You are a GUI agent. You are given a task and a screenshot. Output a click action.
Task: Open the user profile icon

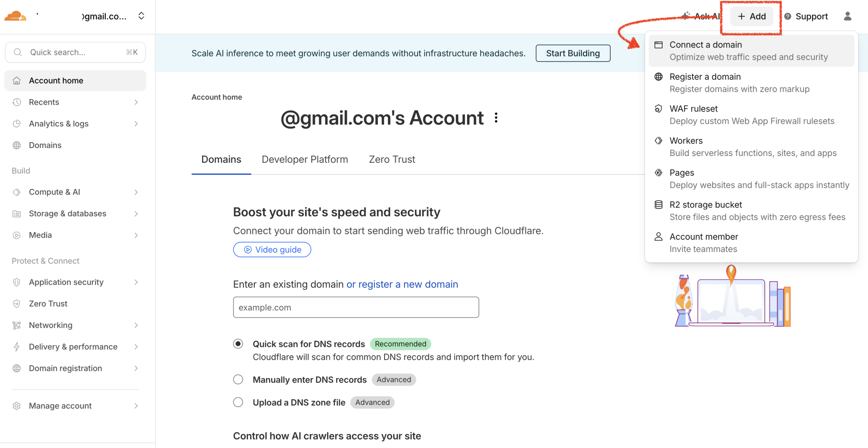[x=847, y=16]
